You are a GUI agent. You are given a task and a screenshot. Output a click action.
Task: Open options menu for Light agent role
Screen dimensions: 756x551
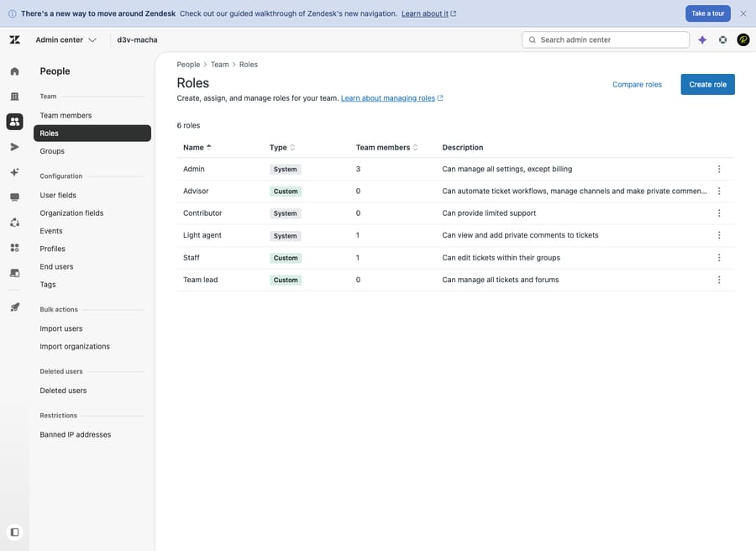719,235
